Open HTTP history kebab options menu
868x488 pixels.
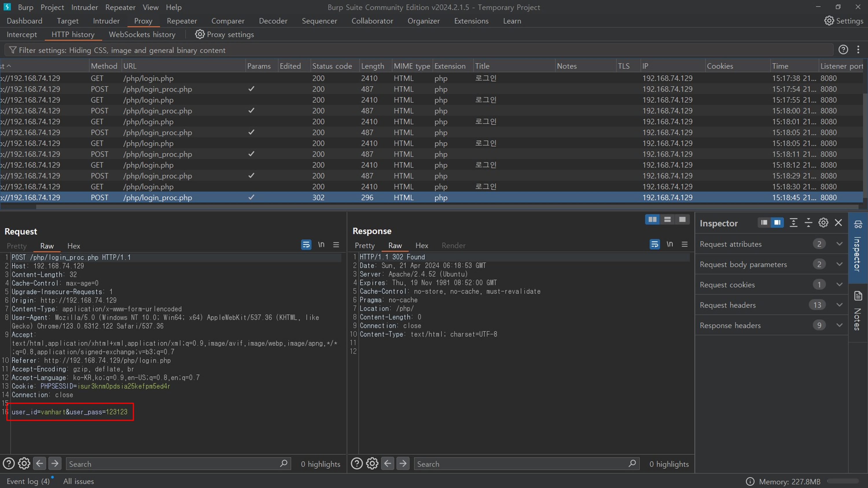[x=858, y=50]
